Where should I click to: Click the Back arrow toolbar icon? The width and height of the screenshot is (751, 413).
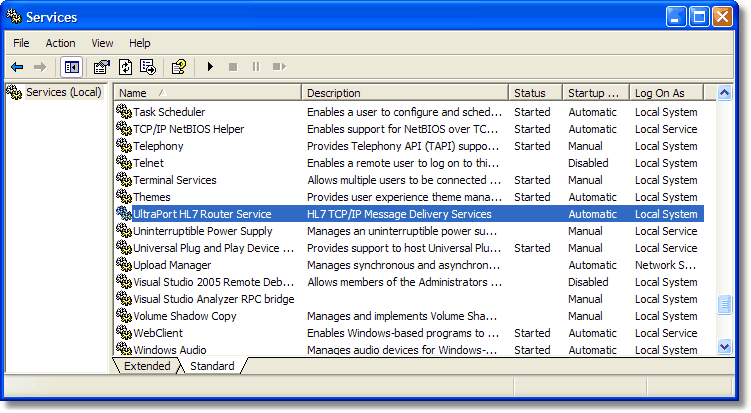coord(17,67)
